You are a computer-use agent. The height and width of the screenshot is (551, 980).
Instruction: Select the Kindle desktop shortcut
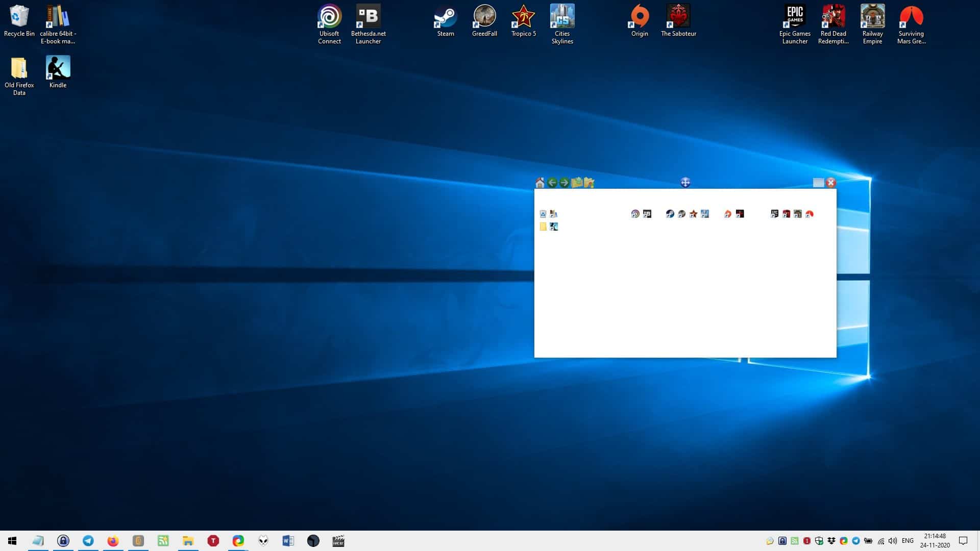[x=58, y=72]
